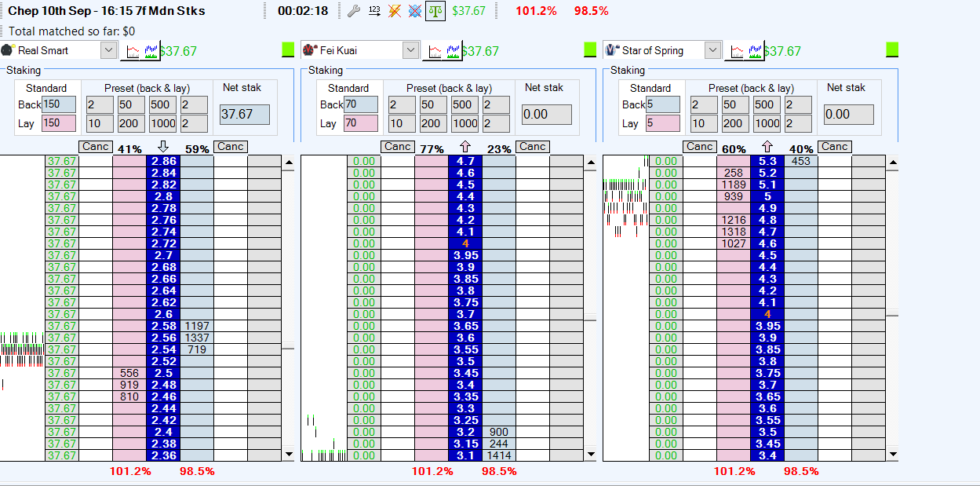Expand the Fei Kuai runner dropdown

point(410,50)
